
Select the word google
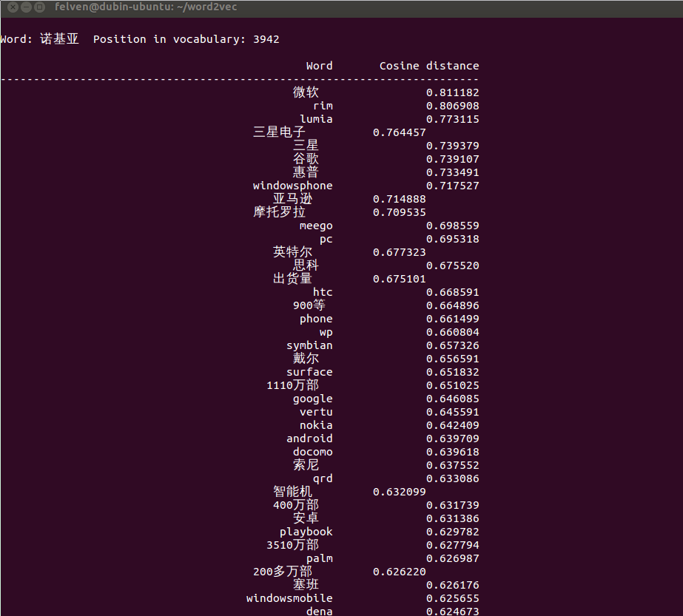pos(313,399)
